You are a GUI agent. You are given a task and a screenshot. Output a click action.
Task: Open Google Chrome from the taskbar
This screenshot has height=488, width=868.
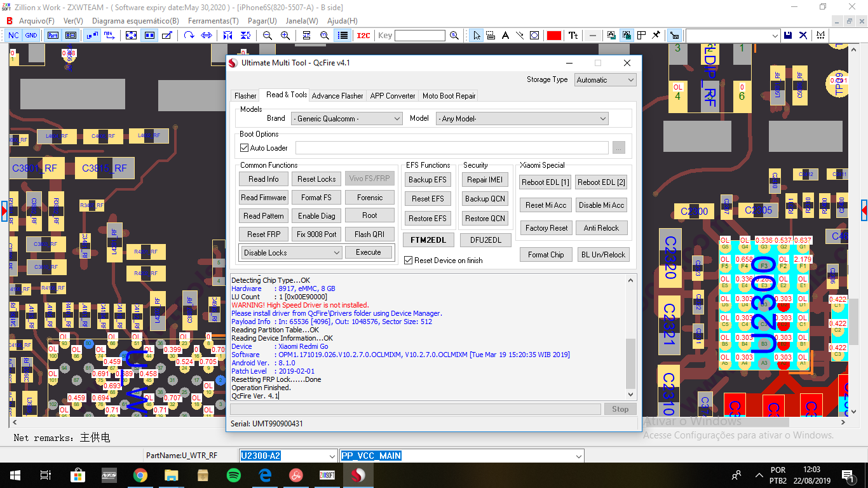[x=140, y=475]
